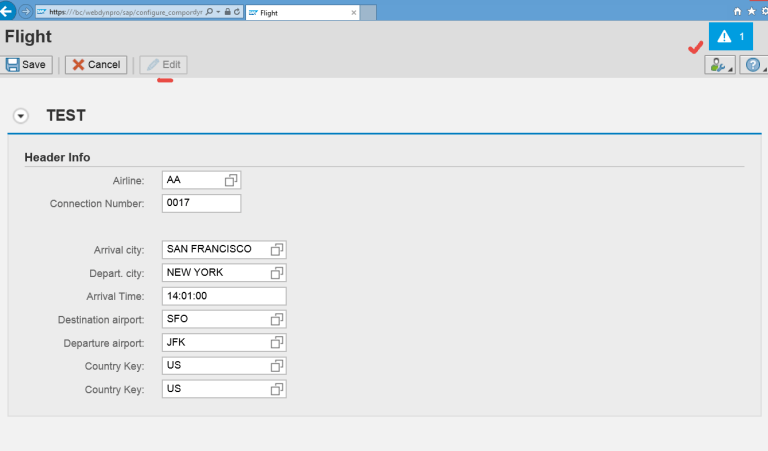Click the Arrival Time field
The image size is (768, 451).
coord(224,296)
